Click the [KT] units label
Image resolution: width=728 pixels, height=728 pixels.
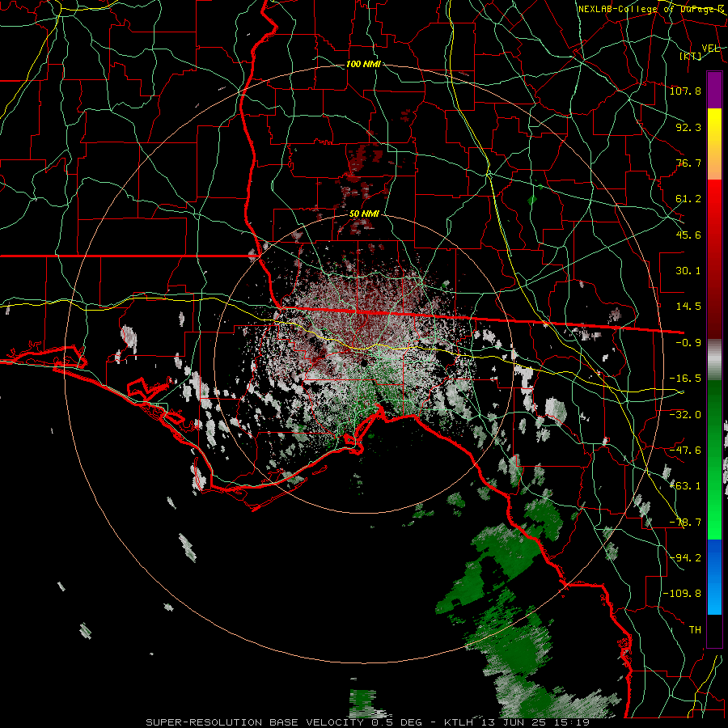click(x=691, y=56)
